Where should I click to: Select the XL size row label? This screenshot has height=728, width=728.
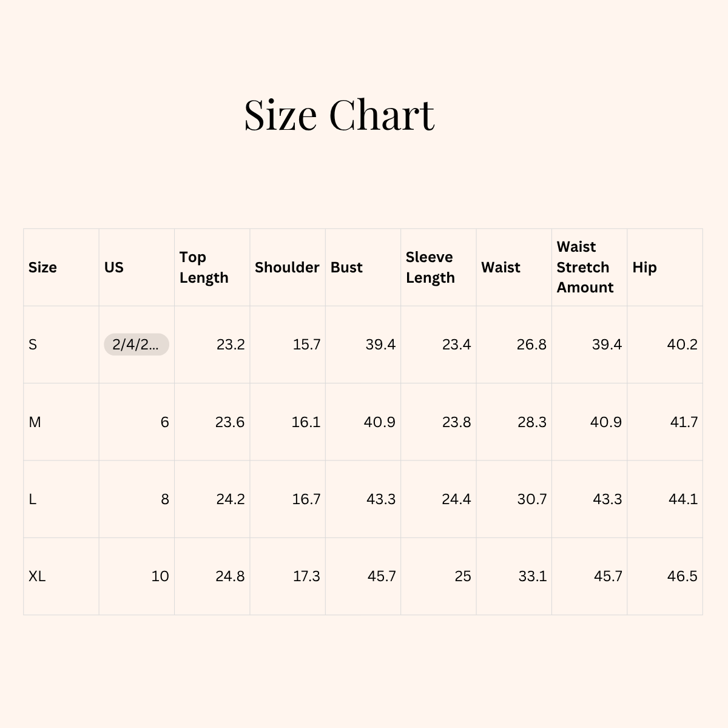click(37, 576)
